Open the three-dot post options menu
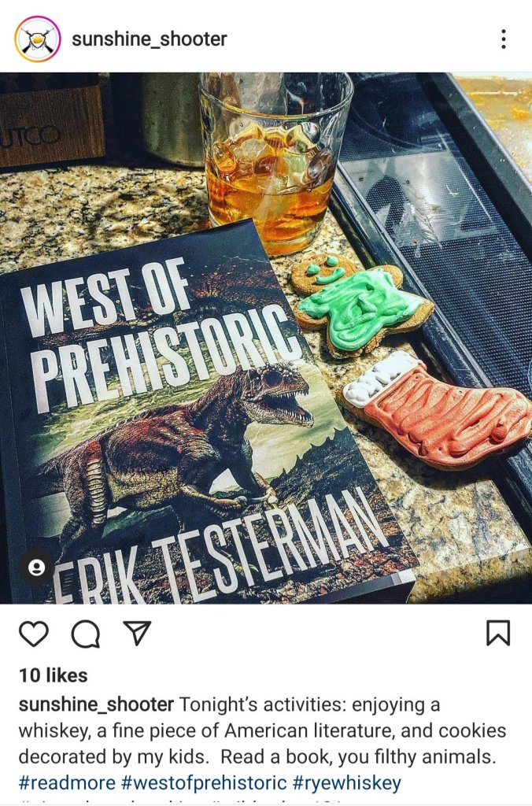 pyautogui.click(x=504, y=39)
